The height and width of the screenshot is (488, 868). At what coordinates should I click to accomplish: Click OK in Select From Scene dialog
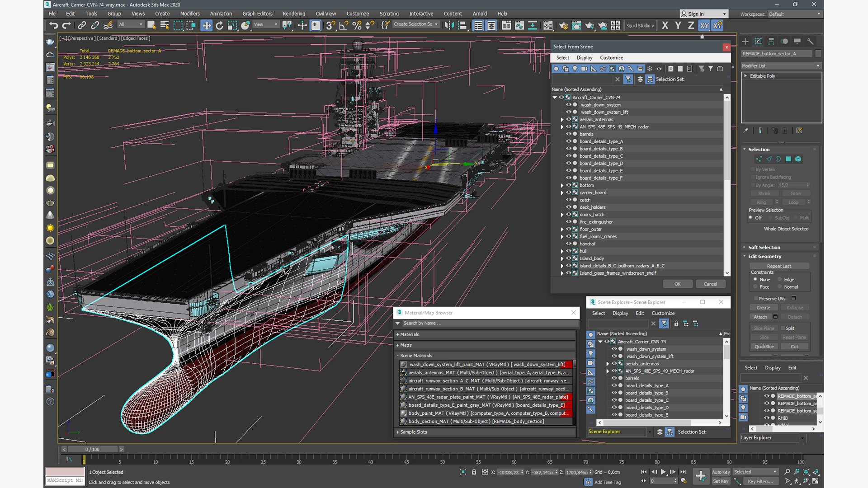pos(677,284)
